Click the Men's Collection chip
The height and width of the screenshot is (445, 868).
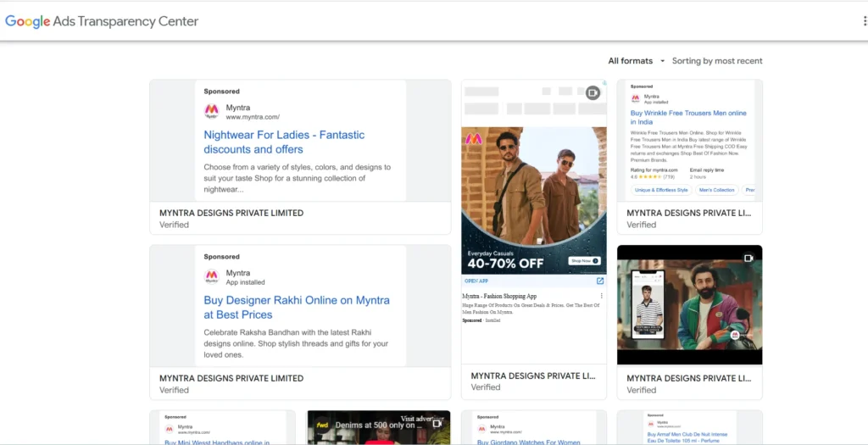716,190
